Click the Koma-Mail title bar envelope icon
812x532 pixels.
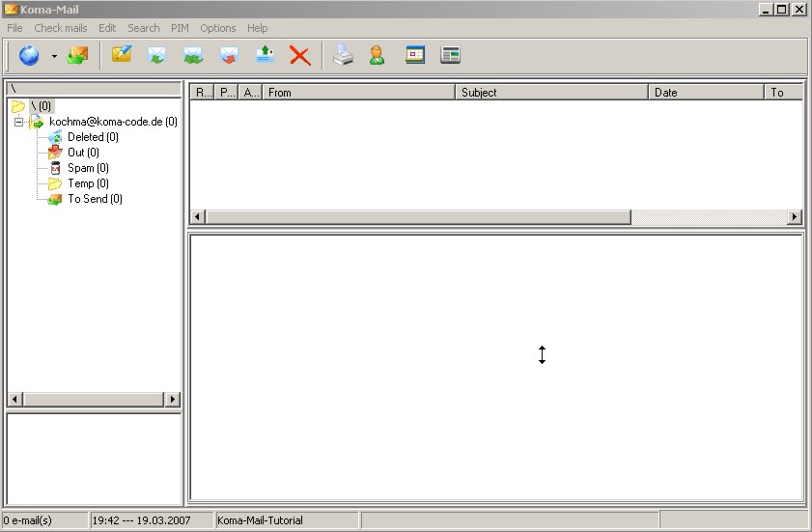tap(11, 10)
